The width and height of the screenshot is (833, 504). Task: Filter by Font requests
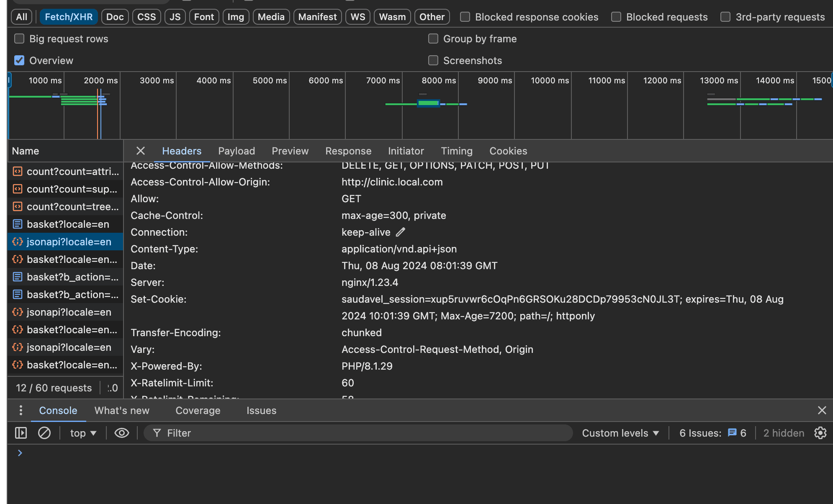(x=204, y=17)
